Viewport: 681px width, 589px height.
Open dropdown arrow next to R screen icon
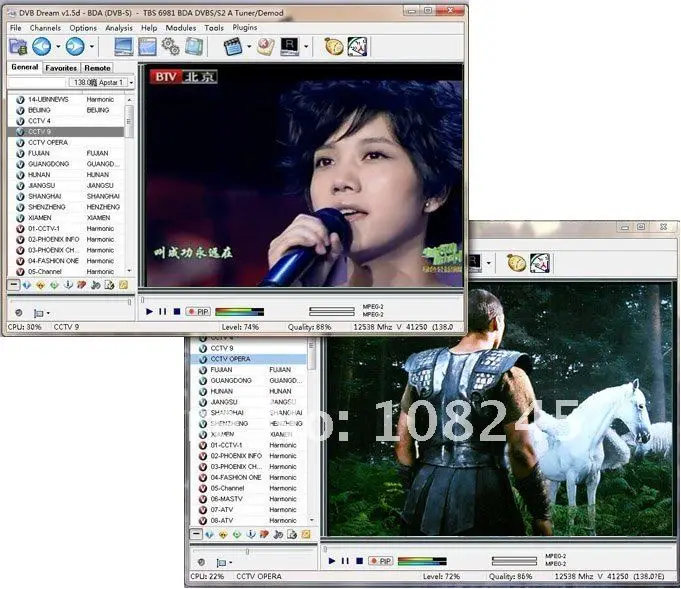(x=306, y=46)
